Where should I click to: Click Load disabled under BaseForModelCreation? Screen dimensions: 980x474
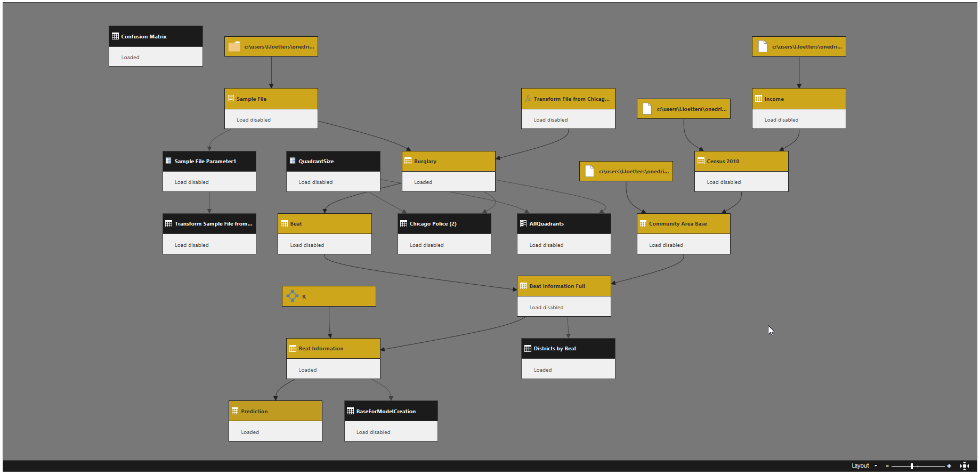click(x=373, y=432)
